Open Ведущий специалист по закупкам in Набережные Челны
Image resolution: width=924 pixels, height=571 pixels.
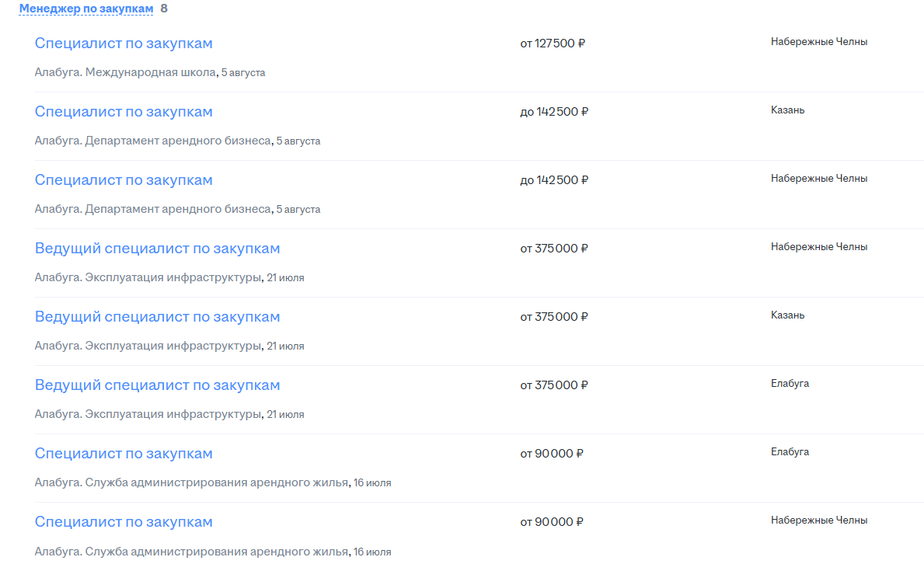(157, 249)
